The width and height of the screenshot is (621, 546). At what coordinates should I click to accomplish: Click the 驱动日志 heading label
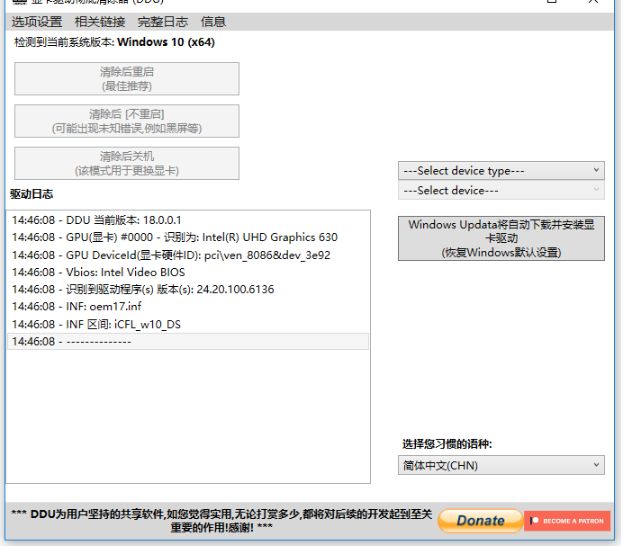[31, 194]
